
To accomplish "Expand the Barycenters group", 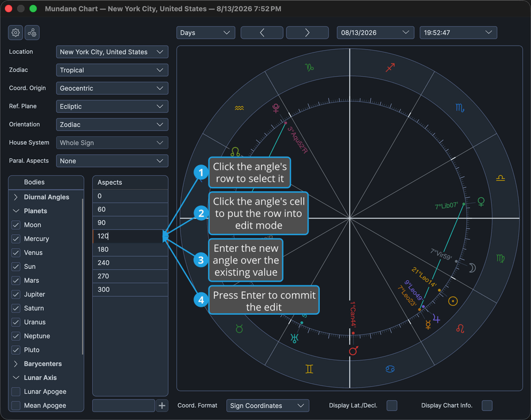I will 16,363.
